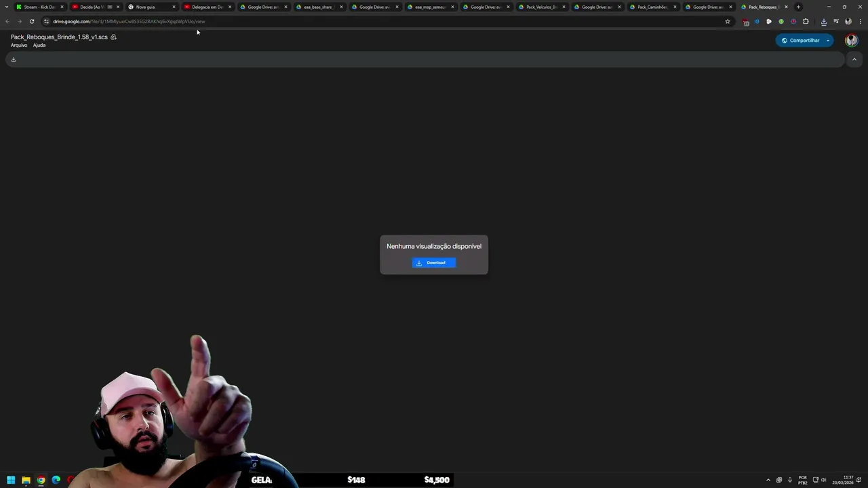The height and width of the screenshot is (488, 868).
Task: Click the download icon in the Drive toolbar
Action: 13,60
